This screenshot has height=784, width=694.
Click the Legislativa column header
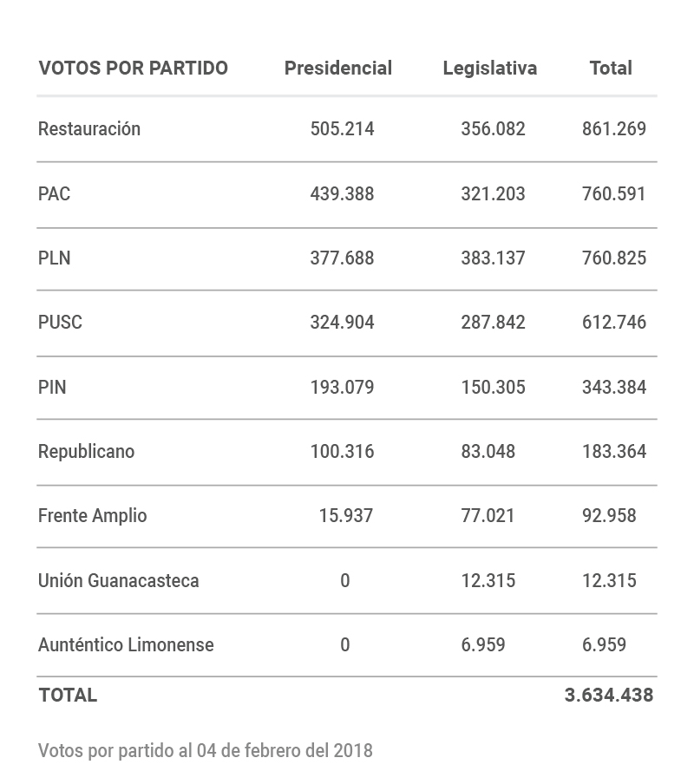point(489,69)
